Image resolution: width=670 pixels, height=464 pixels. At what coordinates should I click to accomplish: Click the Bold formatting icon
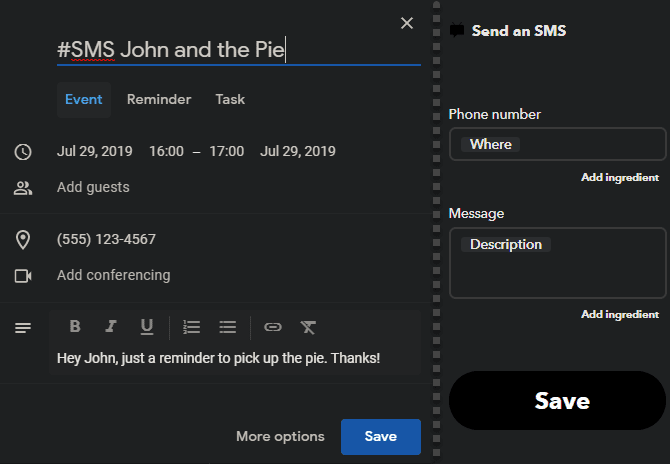75,326
